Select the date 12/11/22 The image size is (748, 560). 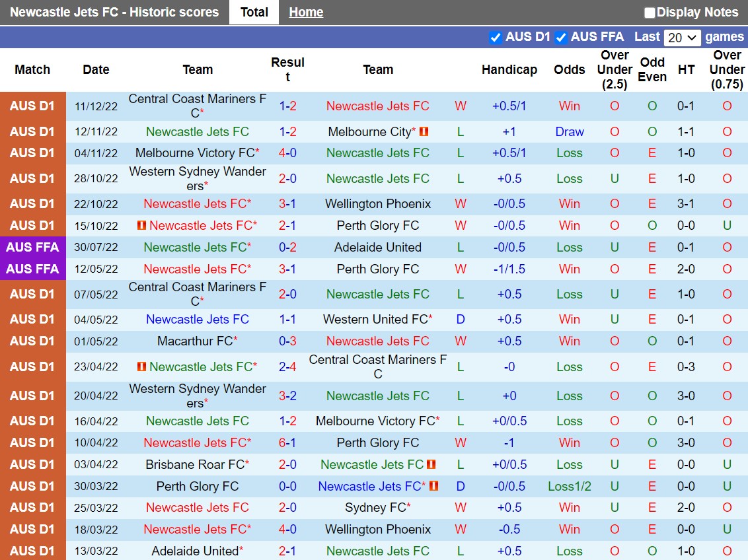point(96,131)
